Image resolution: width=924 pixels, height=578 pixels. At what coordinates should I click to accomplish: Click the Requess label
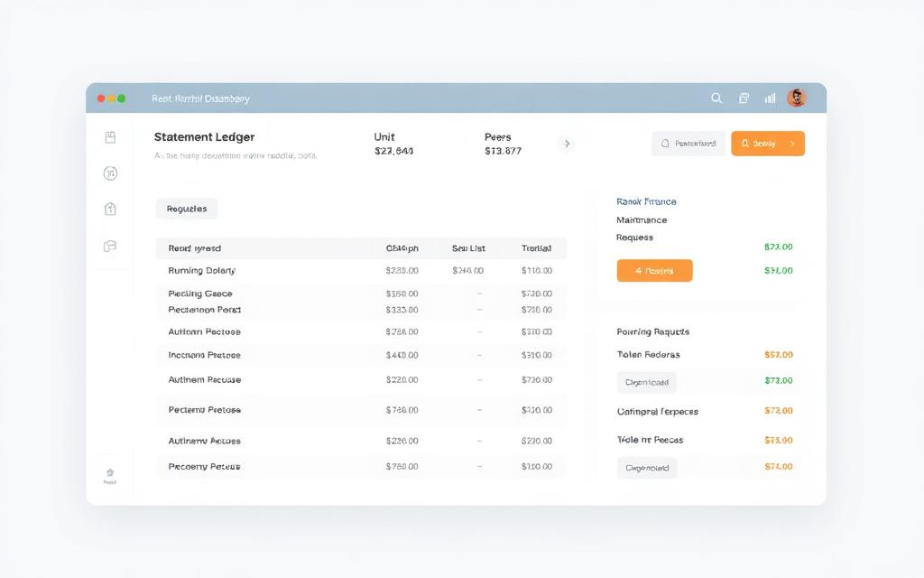click(x=634, y=238)
